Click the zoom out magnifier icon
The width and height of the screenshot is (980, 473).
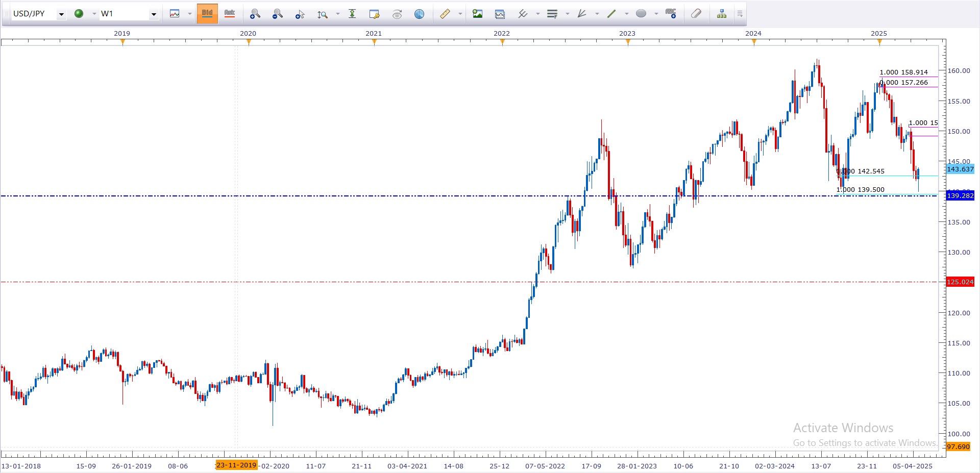(277, 14)
